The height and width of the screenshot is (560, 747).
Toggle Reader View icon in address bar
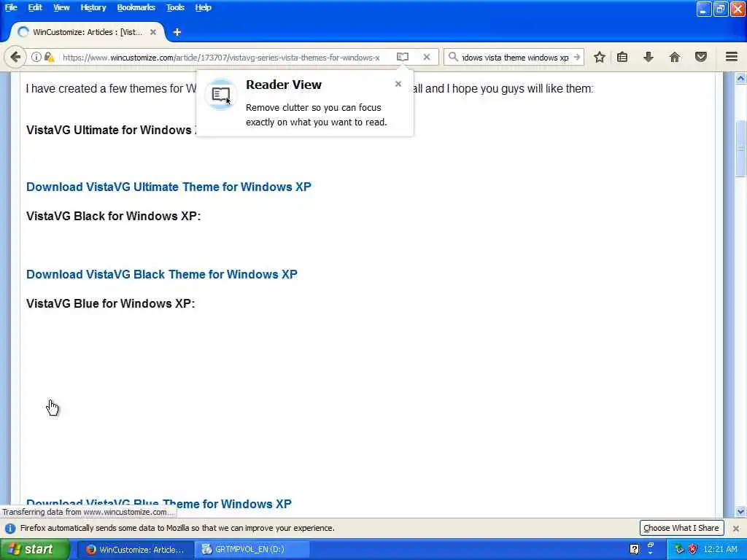click(403, 57)
